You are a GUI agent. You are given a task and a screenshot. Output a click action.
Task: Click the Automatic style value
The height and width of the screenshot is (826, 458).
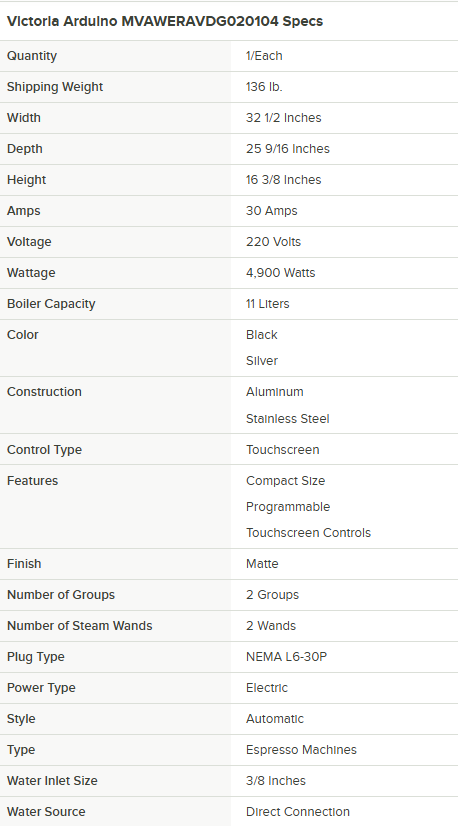tap(275, 719)
